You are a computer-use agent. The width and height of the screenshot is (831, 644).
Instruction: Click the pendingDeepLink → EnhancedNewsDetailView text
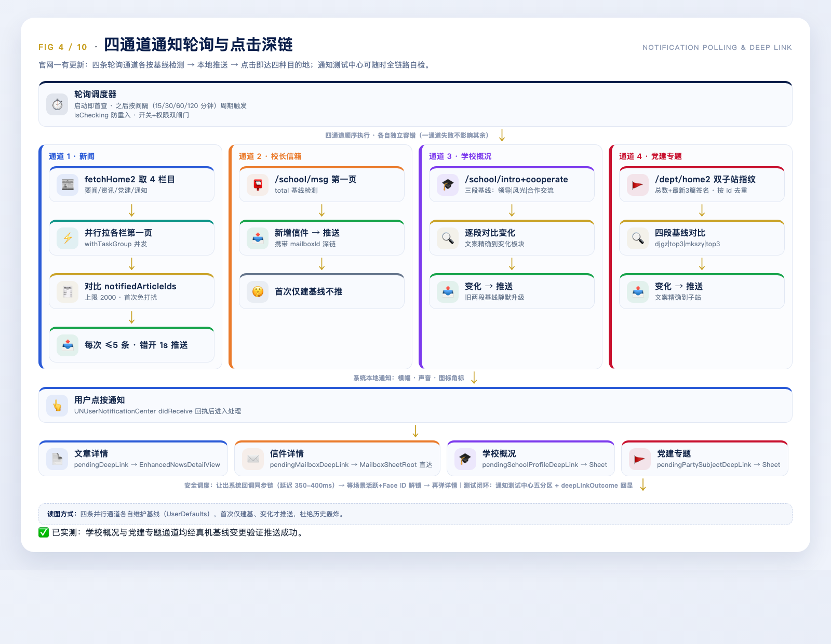[x=147, y=465]
